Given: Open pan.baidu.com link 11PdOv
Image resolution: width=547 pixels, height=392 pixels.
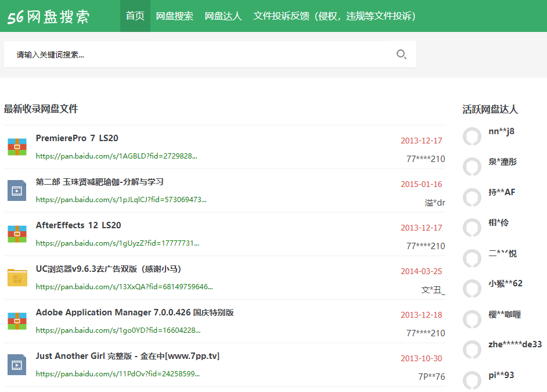Looking at the screenshot, I should 118,374.
